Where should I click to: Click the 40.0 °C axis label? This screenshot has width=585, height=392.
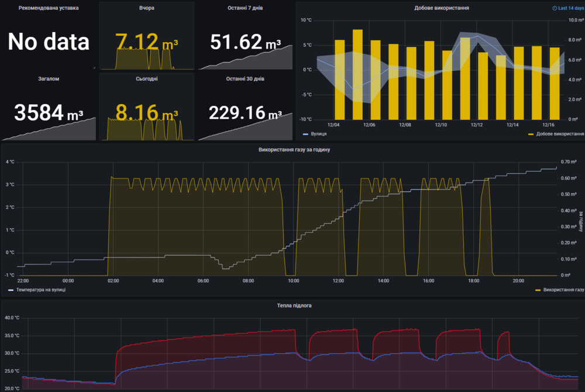(x=12, y=318)
